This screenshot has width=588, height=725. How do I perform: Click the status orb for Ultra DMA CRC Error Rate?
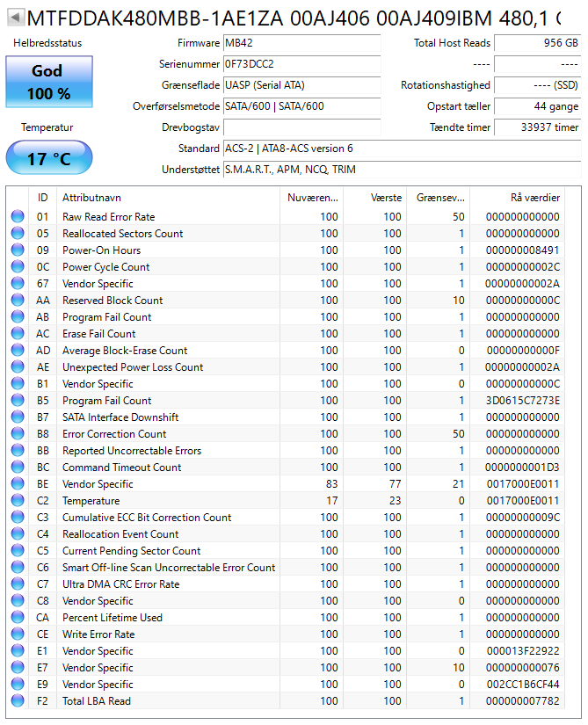tap(18, 584)
